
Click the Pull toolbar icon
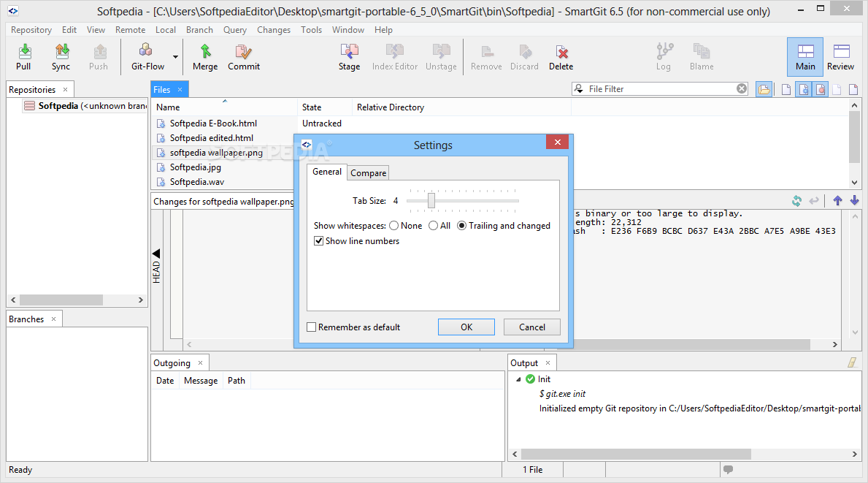[x=23, y=58]
